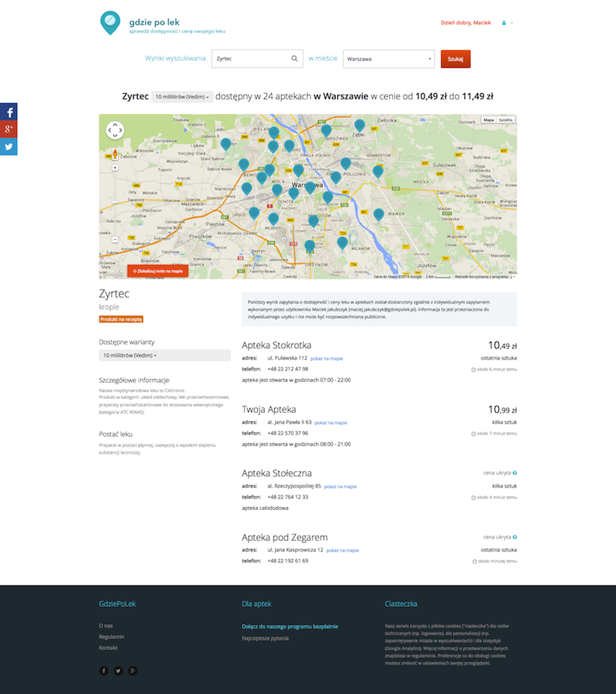Open the footer Google+ icon
616x694 pixels.
click(x=132, y=671)
